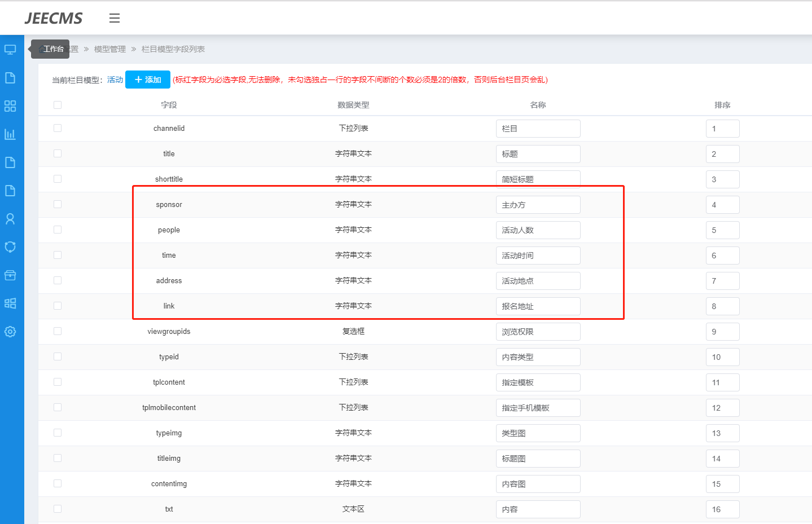The image size is (812, 524).
Task: Select the checkbox for the channelid row
Action: tap(58, 128)
